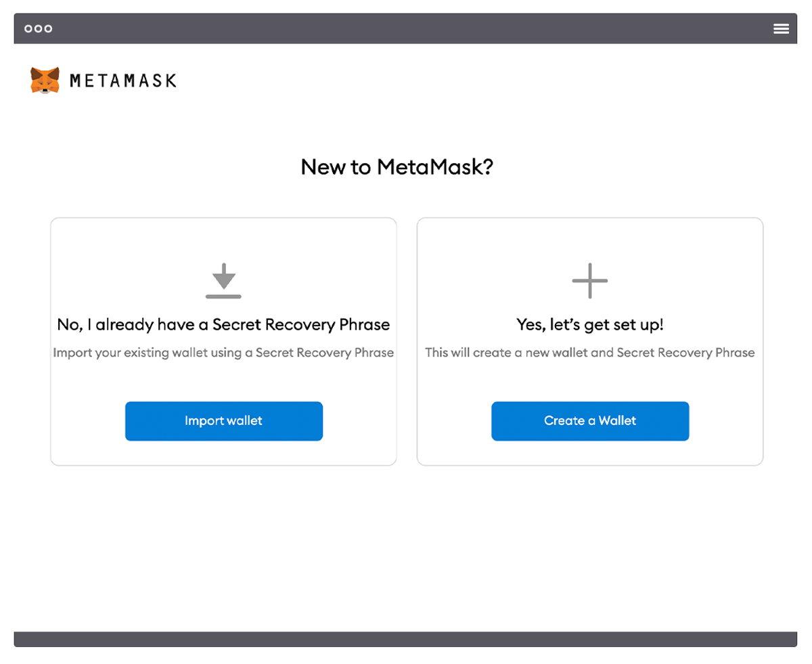This screenshot has width=812, height=664.
Task: Click the middle circle in the title bar
Action: (x=39, y=28)
